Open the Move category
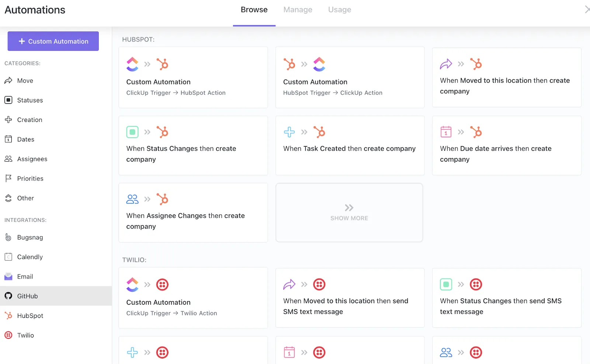 point(56,81)
